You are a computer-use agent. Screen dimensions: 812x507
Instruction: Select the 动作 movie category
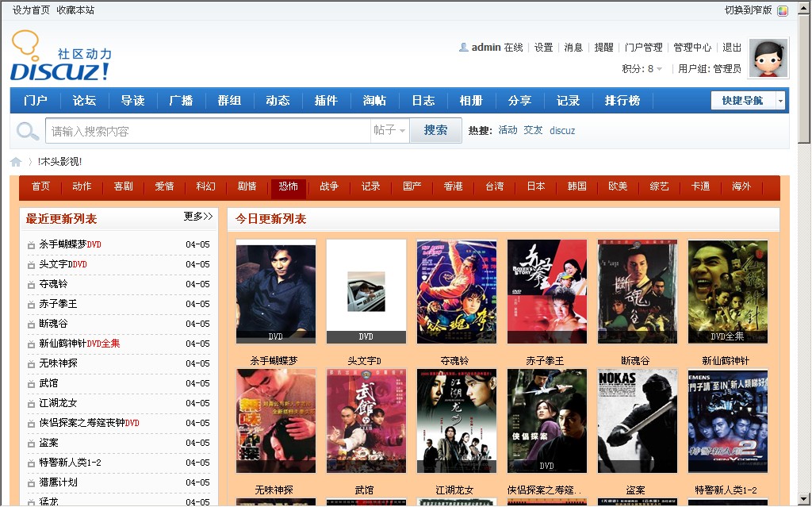click(x=82, y=186)
